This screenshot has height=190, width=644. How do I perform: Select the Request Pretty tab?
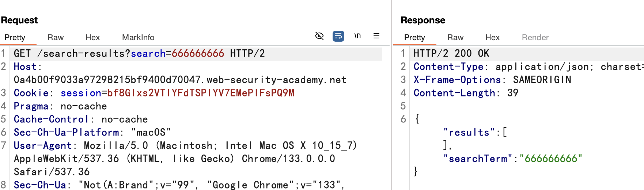coord(15,37)
